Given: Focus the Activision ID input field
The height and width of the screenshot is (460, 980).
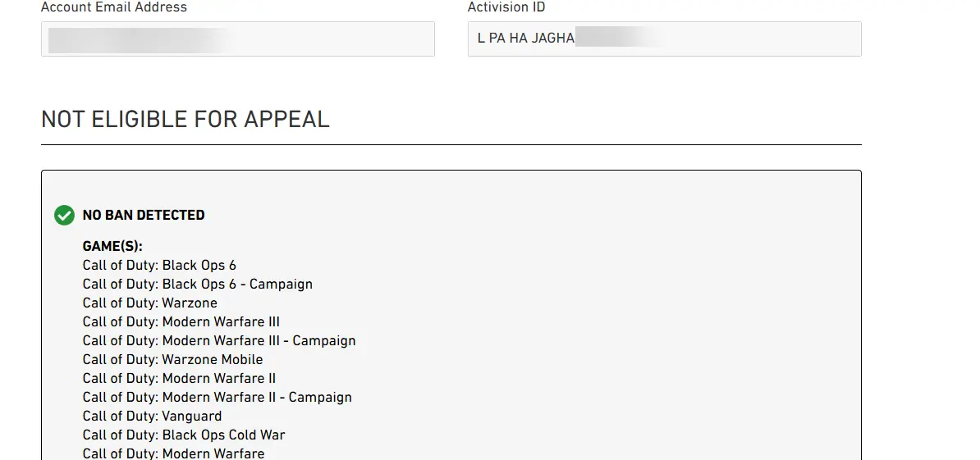Looking at the screenshot, I should pyautogui.click(x=664, y=39).
